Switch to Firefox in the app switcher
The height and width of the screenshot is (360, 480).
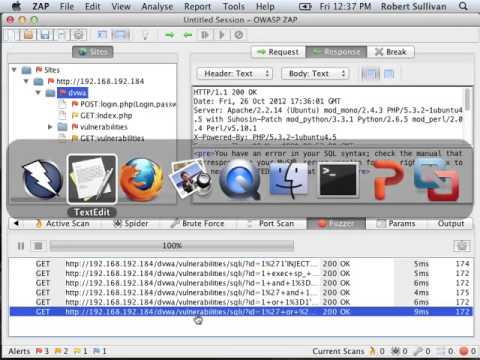coord(141,180)
